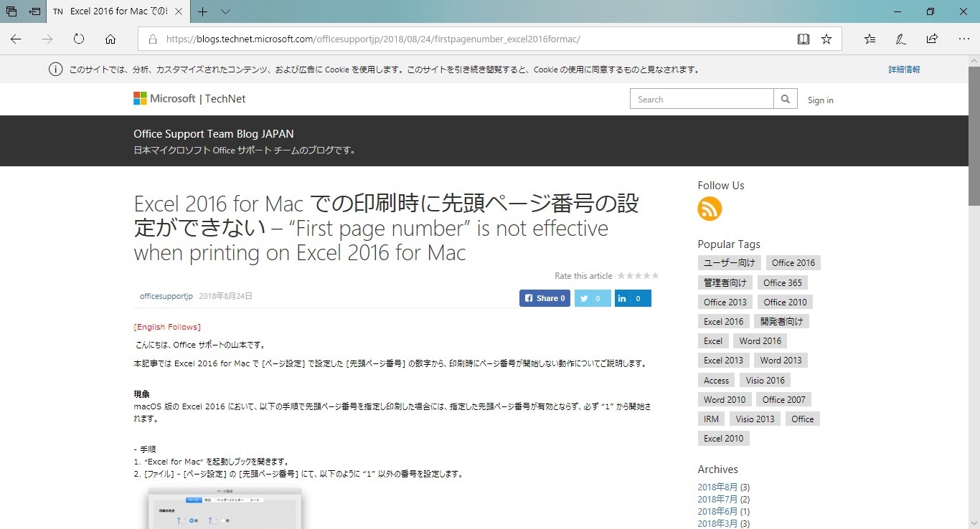The height and width of the screenshot is (529, 980).
Task: Select the Word 2016 tag
Action: pyautogui.click(x=760, y=340)
